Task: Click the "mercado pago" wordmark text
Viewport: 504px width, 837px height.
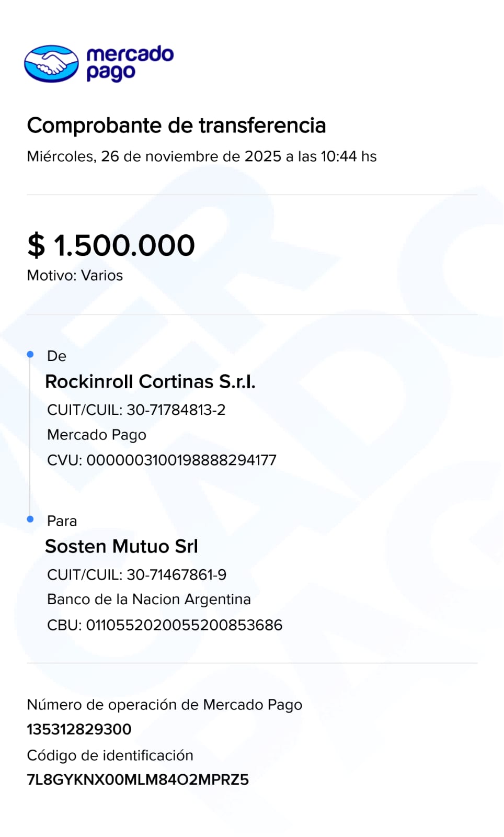Action: point(130,63)
